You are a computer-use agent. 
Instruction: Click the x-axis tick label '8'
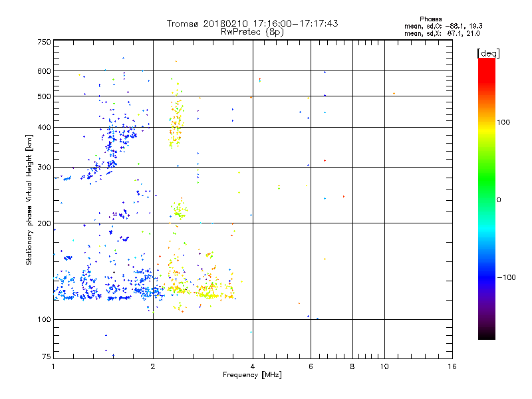(x=352, y=366)
